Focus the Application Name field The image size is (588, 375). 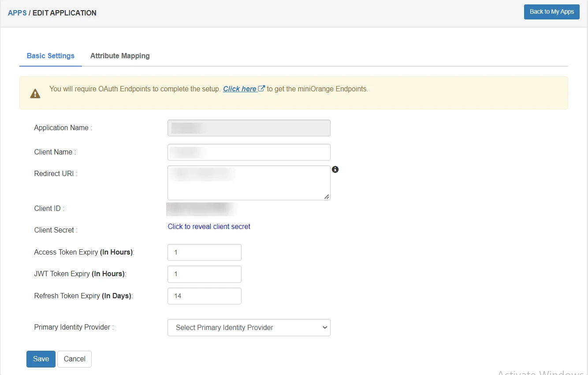pos(249,128)
